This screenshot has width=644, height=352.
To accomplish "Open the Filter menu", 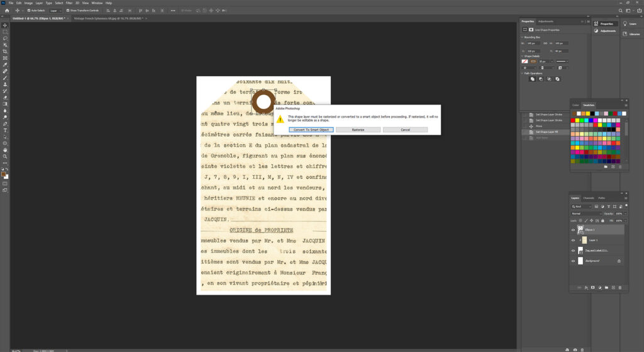I will pos(69,3).
